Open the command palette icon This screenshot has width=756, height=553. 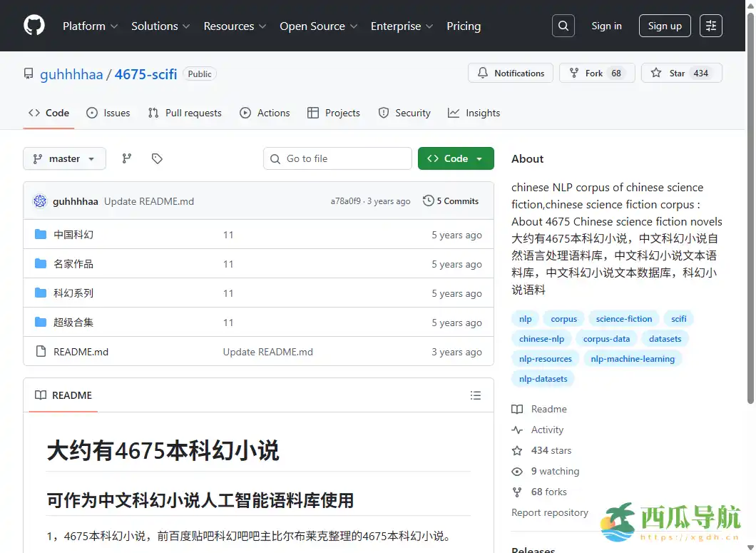click(x=710, y=26)
